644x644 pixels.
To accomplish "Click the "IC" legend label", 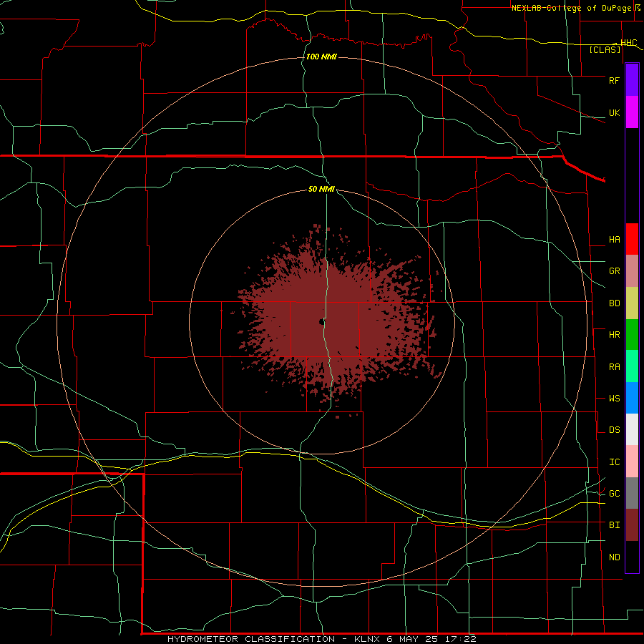I will tap(614, 462).
